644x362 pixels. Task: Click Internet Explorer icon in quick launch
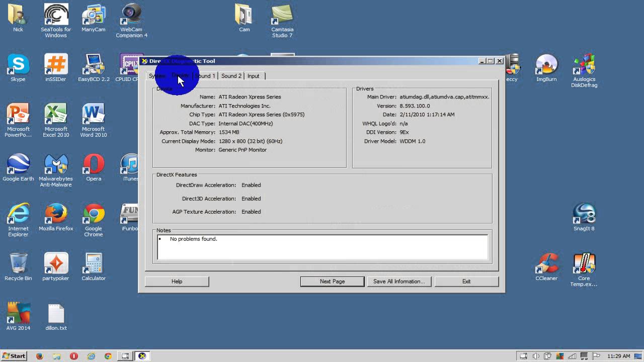pyautogui.click(x=91, y=356)
